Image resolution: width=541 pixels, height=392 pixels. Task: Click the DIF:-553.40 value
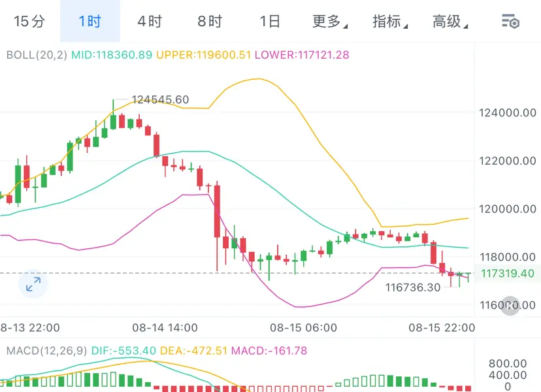(123, 351)
